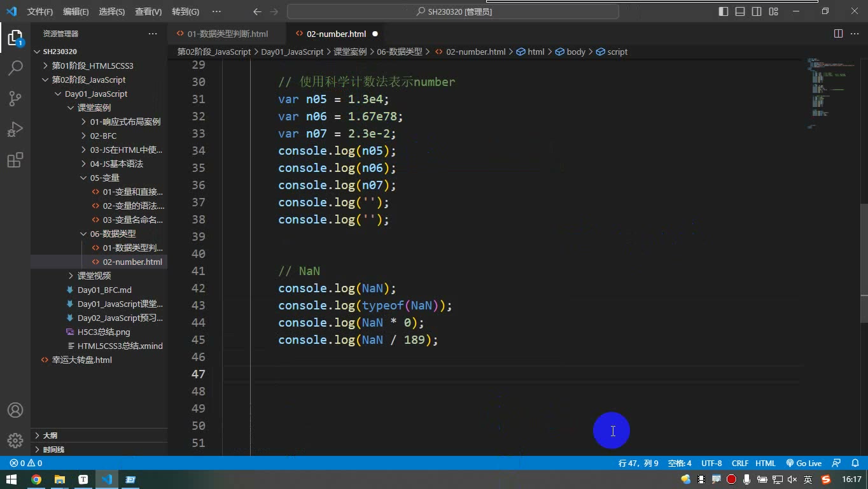Image resolution: width=868 pixels, height=489 pixels.
Task: Expand the 时间线 timeline section
Action: [99, 450]
